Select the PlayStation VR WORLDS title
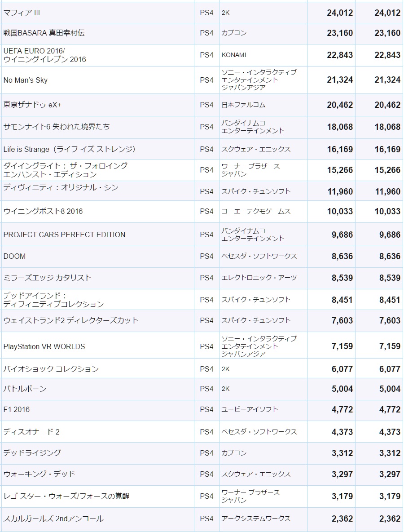The width and height of the screenshot is (404, 532). [x=44, y=346]
